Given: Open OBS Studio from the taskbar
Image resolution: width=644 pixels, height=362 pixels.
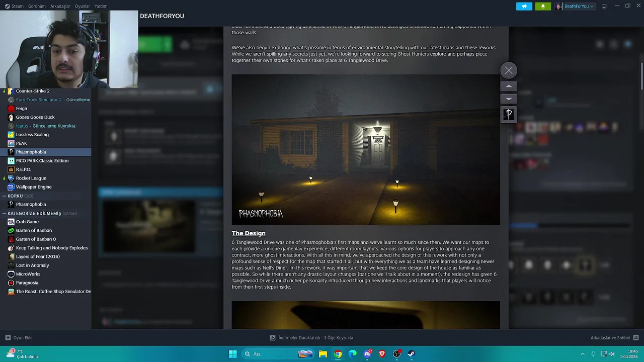Looking at the screenshot, I should click(397, 354).
